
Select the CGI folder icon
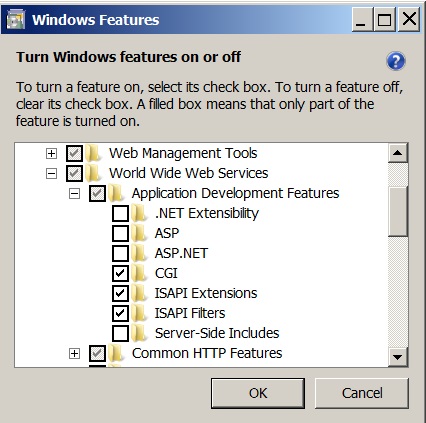139,273
